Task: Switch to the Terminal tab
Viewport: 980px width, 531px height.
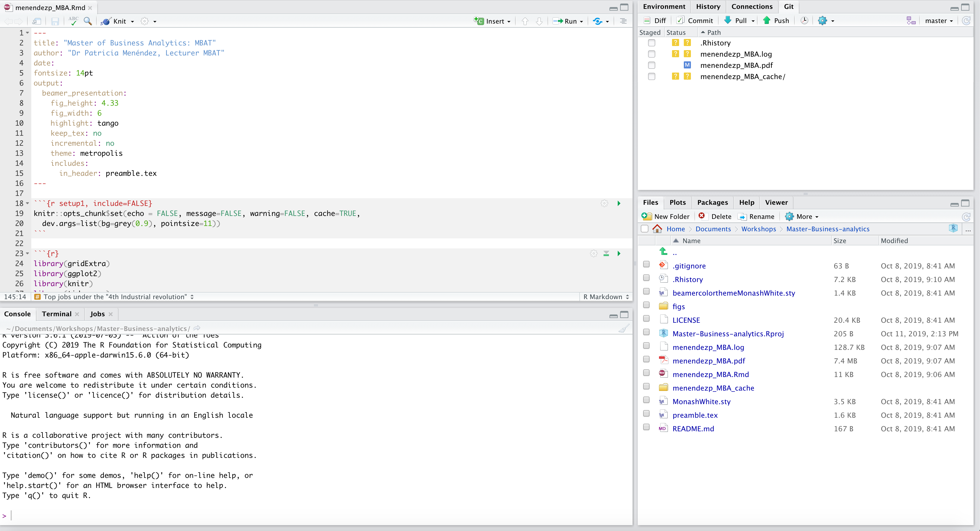Action: (57, 314)
